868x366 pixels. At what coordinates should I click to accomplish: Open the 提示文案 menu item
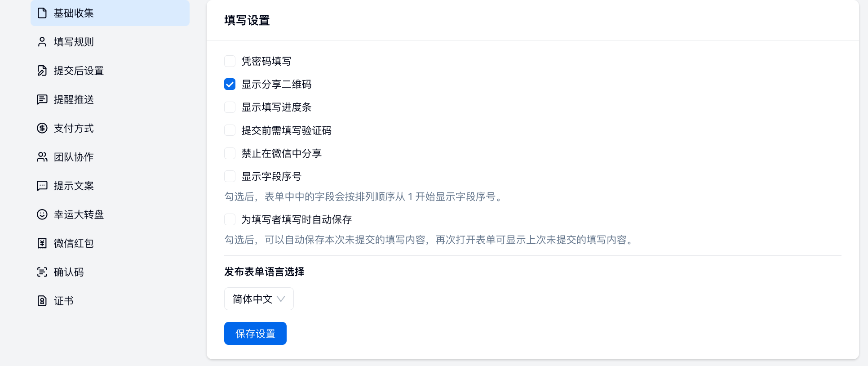click(74, 186)
